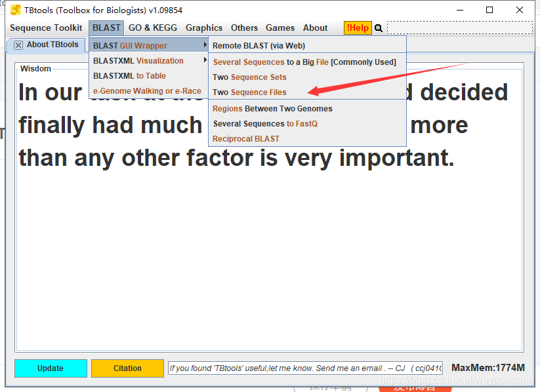Image resolution: width=540 pixels, height=392 pixels.
Task: Open the Others menu
Action: (x=244, y=28)
